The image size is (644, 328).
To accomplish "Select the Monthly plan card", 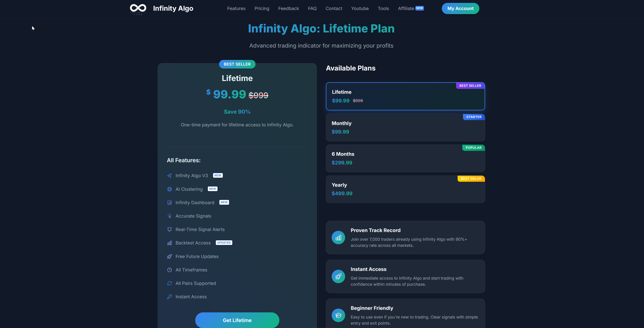I will pos(405,128).
